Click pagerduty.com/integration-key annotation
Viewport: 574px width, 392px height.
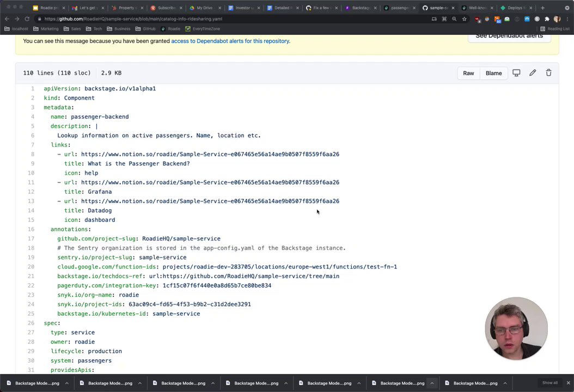pos(107,285)
